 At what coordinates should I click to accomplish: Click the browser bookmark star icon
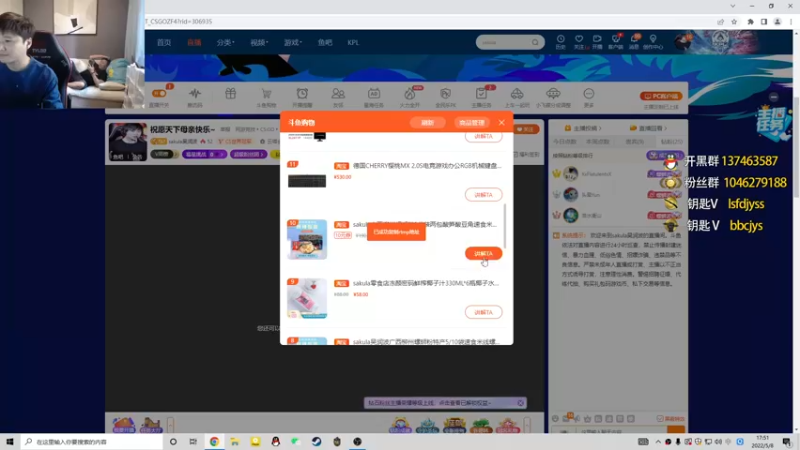[x=734, y=21]
